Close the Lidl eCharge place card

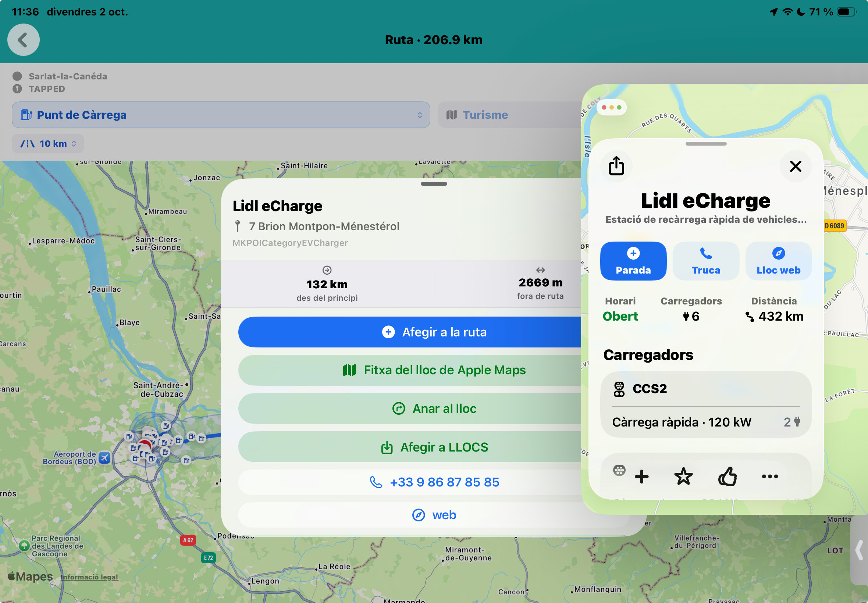796,166
